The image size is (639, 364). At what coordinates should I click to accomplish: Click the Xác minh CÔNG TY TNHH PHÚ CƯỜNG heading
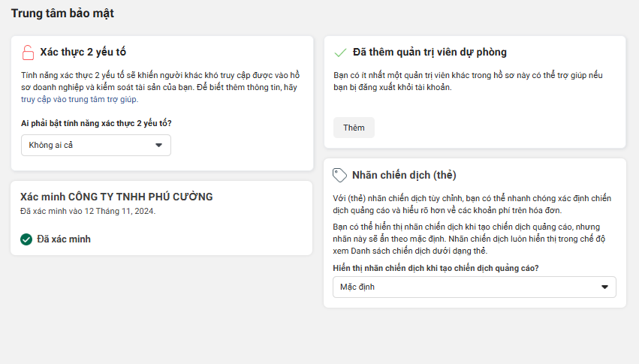tap(116, 197)
